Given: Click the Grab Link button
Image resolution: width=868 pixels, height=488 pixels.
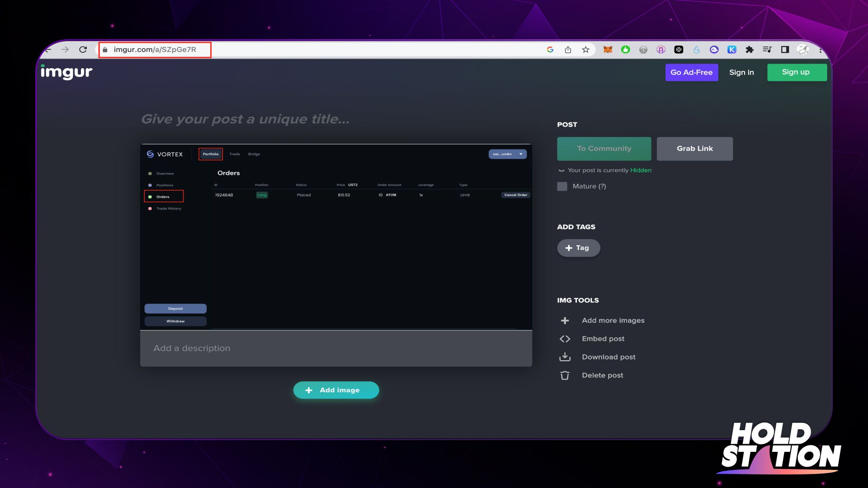Looking at the screenshot, I should (x=695, y=149).
